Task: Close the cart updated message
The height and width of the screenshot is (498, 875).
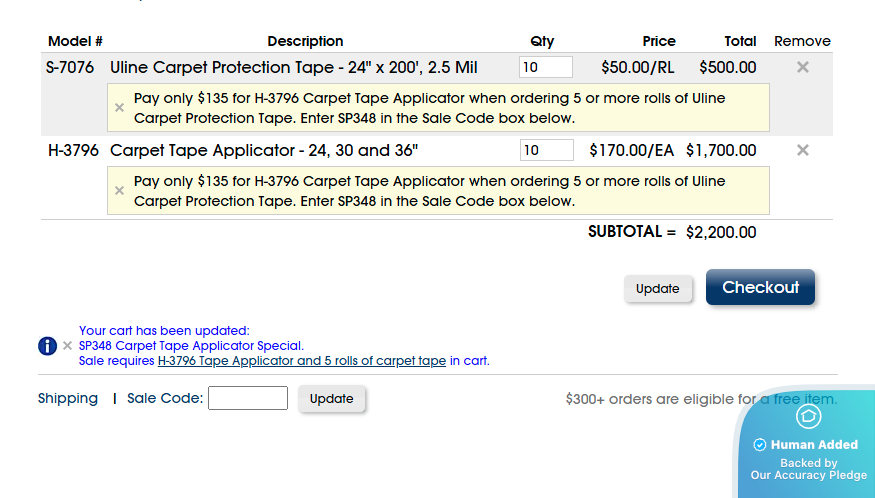Action: 68,346
